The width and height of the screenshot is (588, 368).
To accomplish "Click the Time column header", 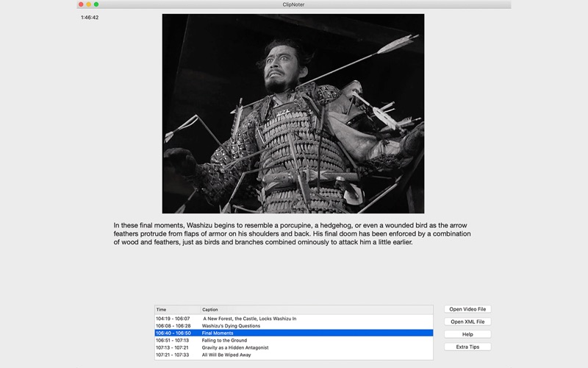I will coord(178,310).
